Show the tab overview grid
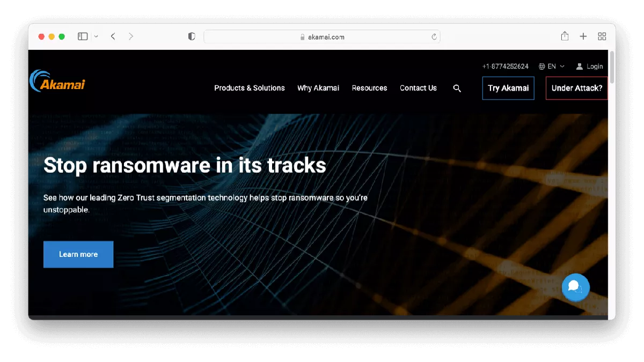This screenshot has height=362, width=644. pos(602,36)
